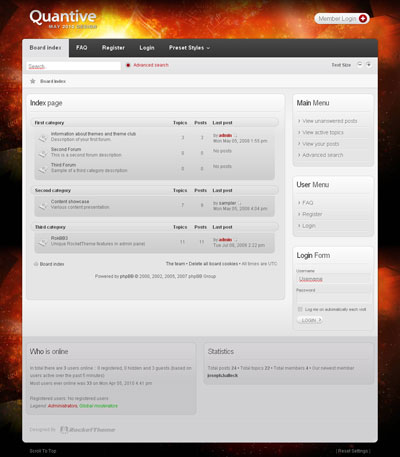Open View your posts link

(321, 144)
